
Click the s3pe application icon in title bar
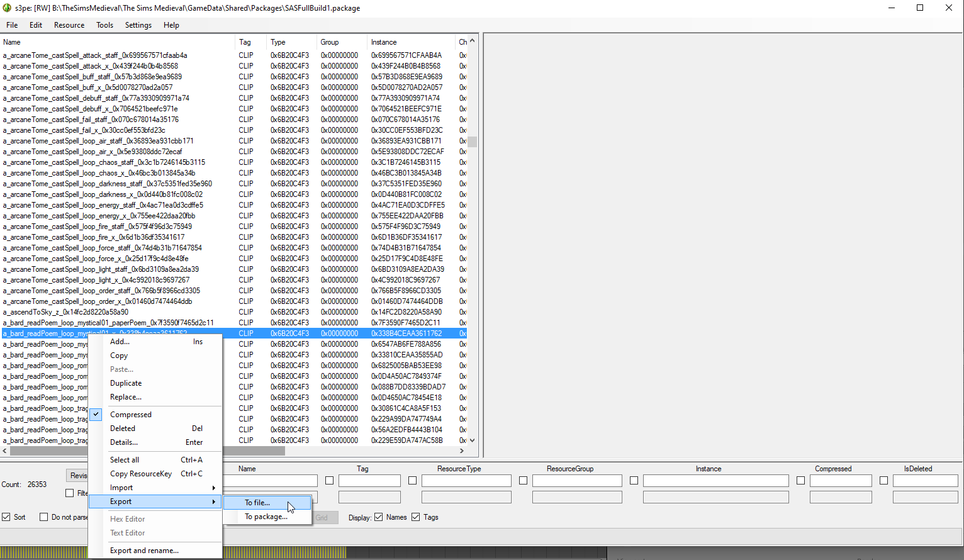pos(8,8)
